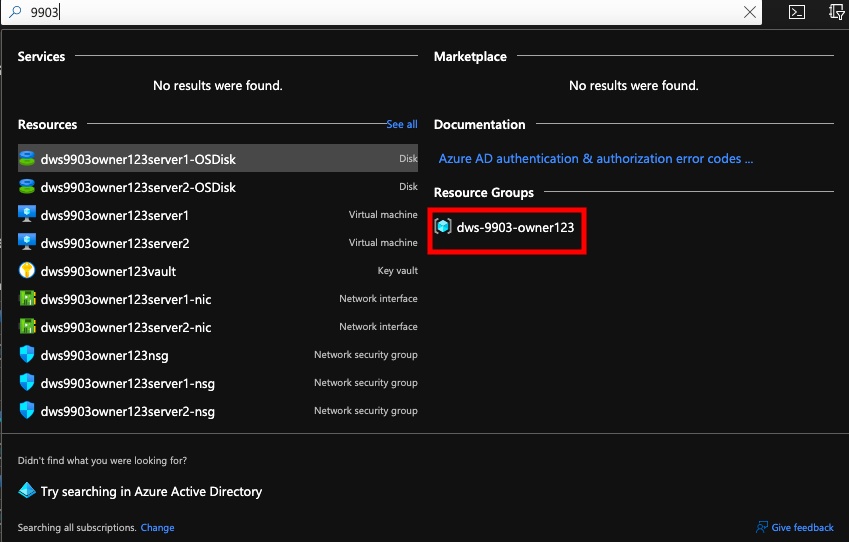This screenshot has width=849, height=542.
Task: Open the dws9903owner123server1-nsg result
Action: 218,383
